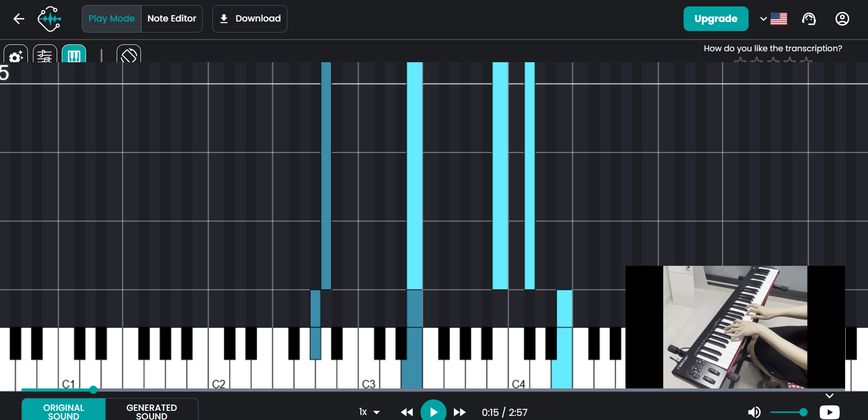Mute the volume speaker icon
This screenshot has height=420, width=868.
[754, 412]
